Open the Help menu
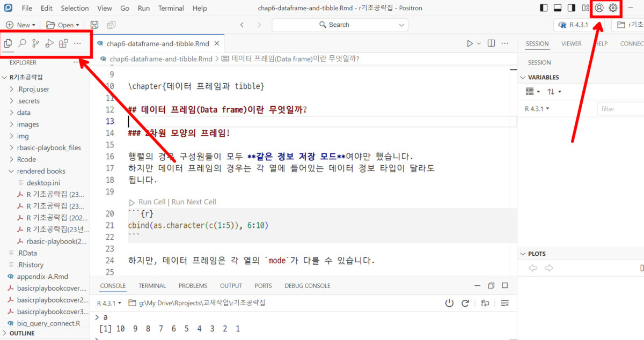The height and width of the screenshot is (340, 644). 200,8
